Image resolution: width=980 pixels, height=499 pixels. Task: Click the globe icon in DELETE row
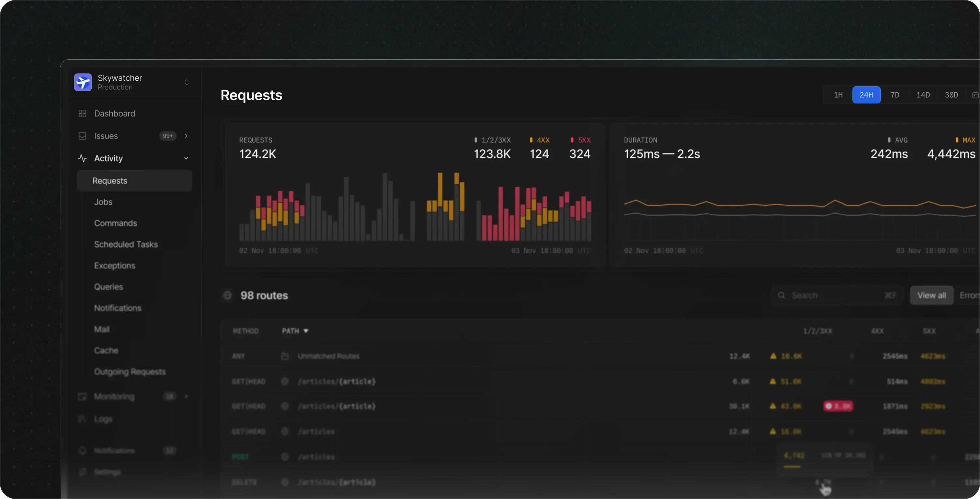point(285,482)
